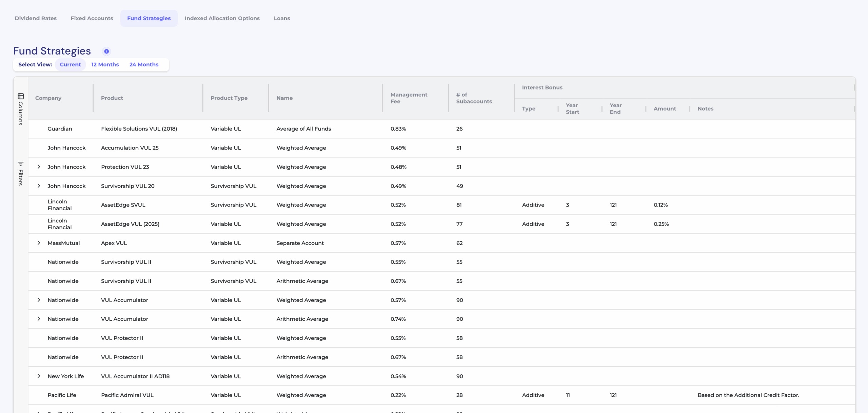Go to Indexed Allocation Options tab
This screenshot has height=413, width=868.
(222, 18)
